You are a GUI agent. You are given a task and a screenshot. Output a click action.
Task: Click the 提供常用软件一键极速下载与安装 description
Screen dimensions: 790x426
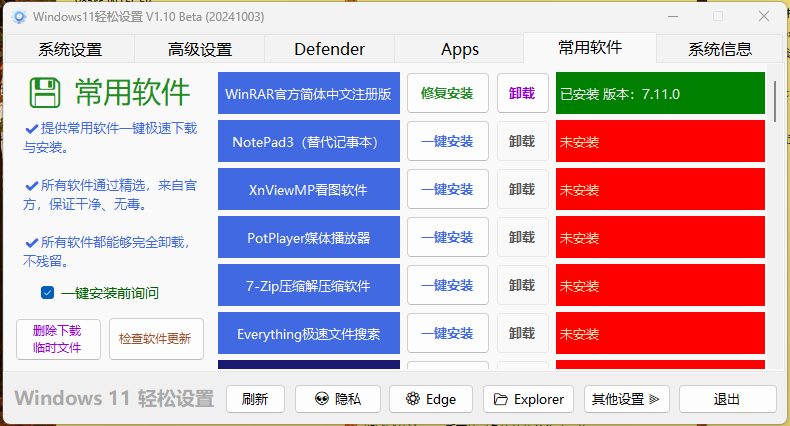[110, 137]
